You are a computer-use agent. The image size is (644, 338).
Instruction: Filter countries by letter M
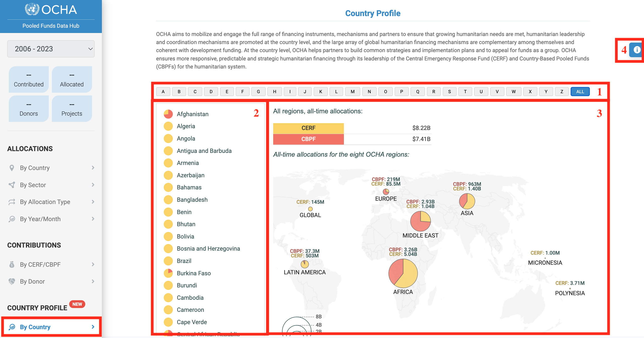352,92
